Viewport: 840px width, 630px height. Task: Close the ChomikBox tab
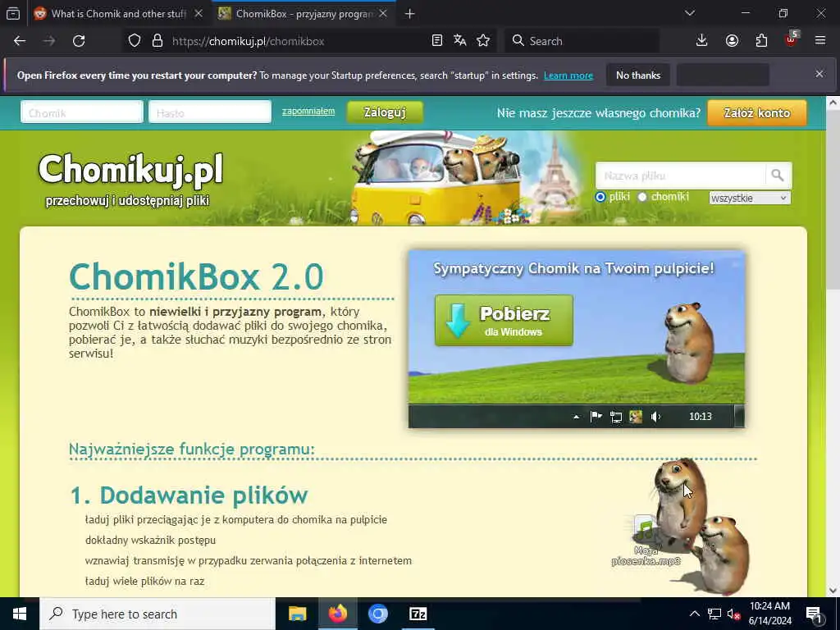pyautogui.click(x=383, y=14)
